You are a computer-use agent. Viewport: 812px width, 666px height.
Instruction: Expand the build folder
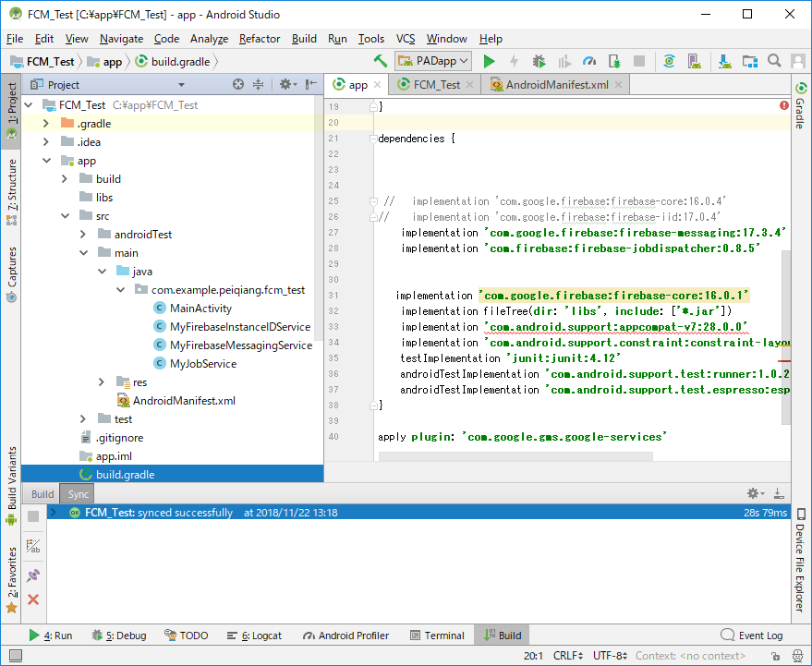click(65, 179)
